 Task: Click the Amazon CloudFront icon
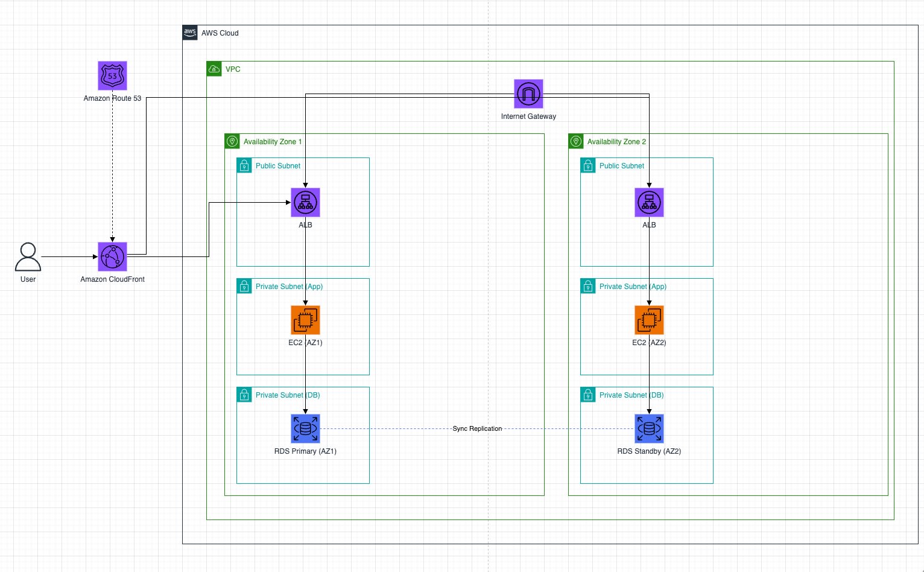(x=112, y=256)
